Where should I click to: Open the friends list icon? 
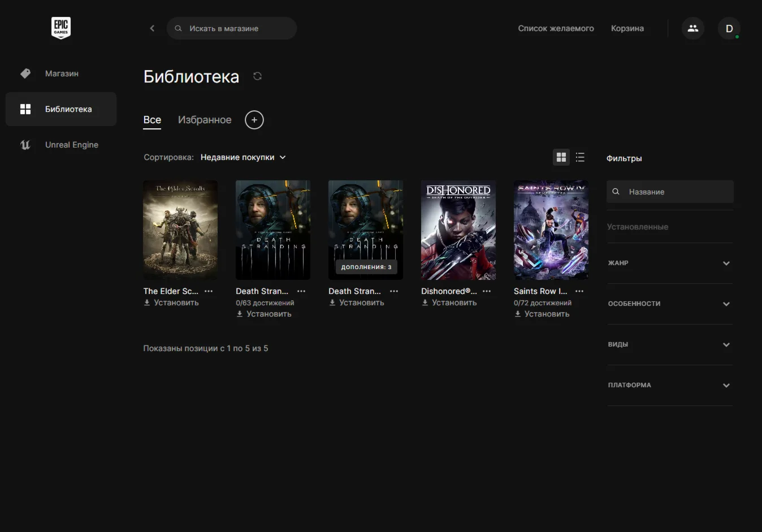(693, 28)
